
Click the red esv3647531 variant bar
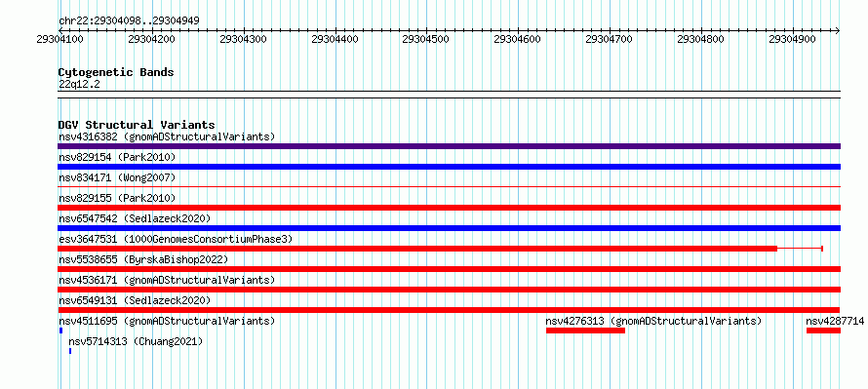pos(417,249)
